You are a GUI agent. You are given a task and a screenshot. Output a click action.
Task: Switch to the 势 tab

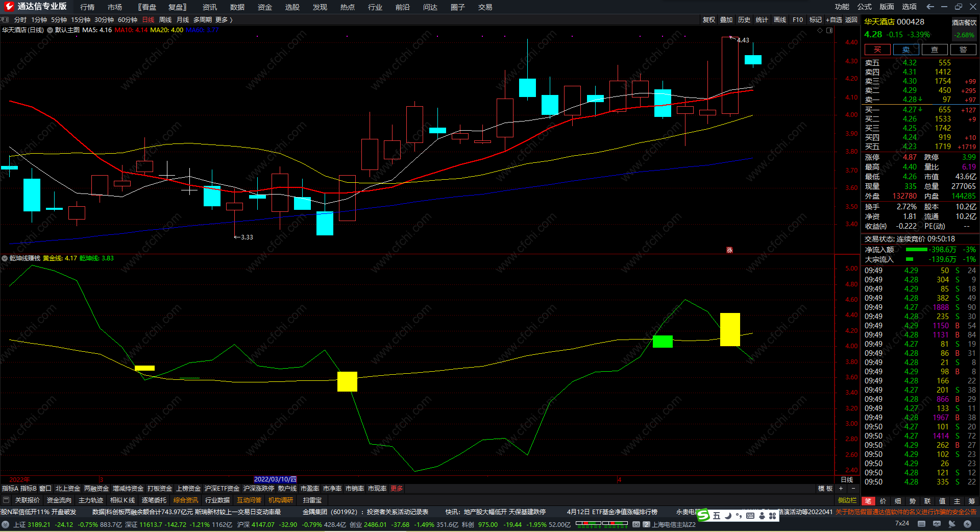[x=913, y=501]
